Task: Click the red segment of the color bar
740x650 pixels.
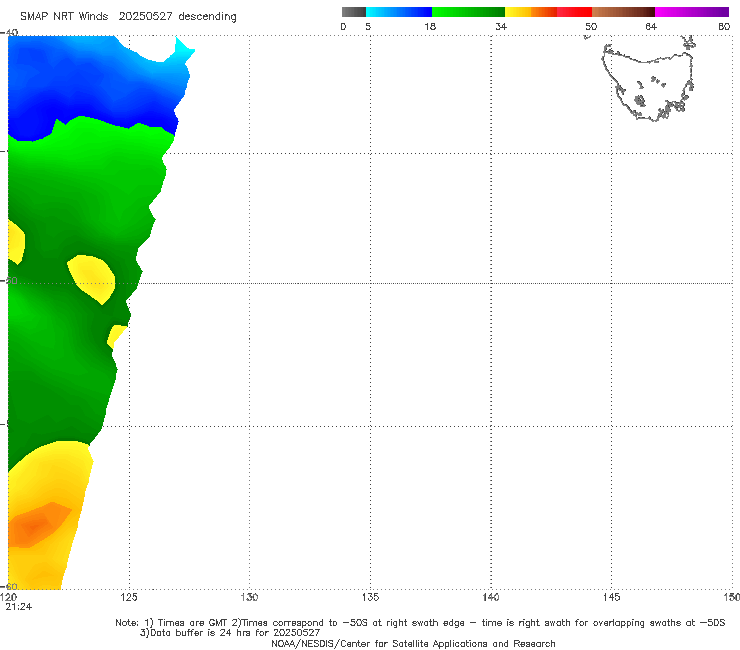Action: pyautogui.click(x=574, y=12)
